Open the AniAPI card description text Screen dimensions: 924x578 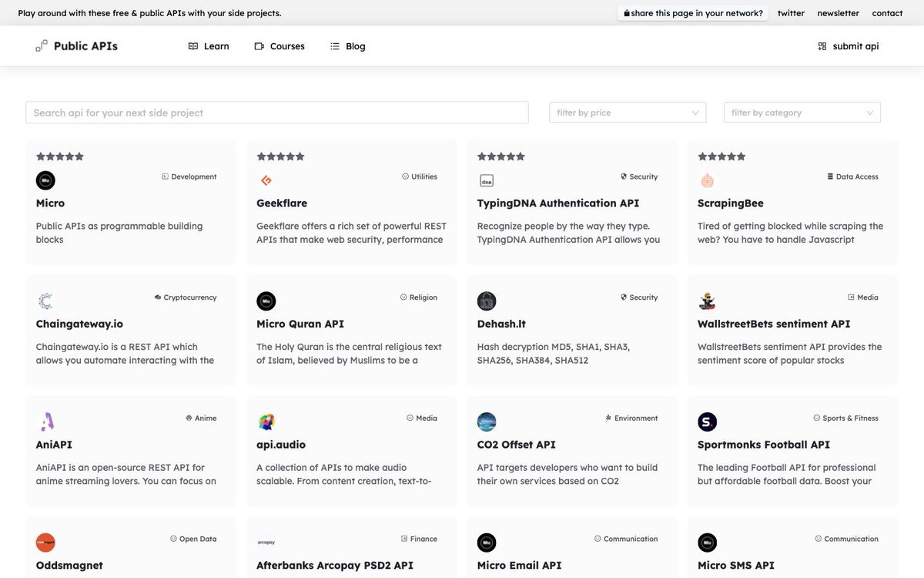[x=126, y=475]
